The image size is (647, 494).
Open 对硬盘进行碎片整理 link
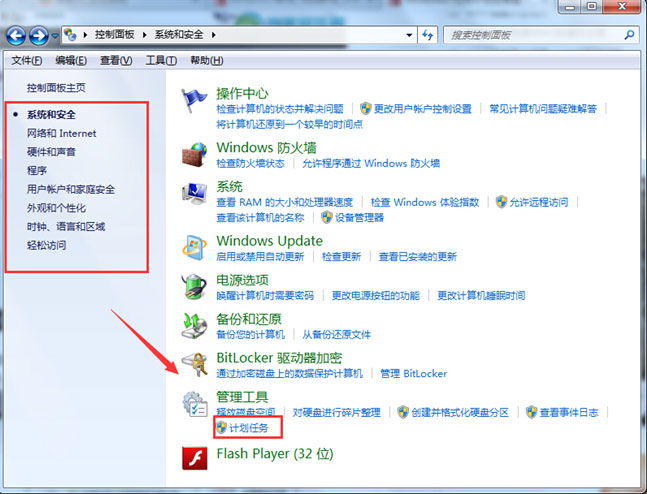pos(336,412)
